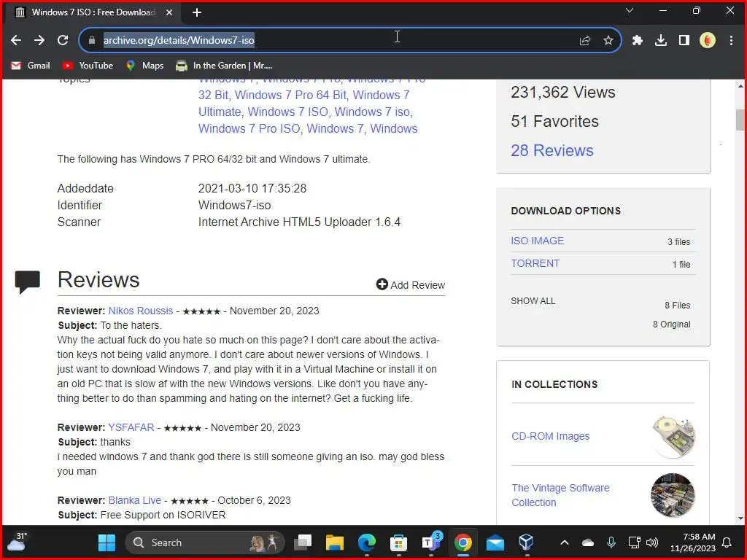Open Microsoft Store from the taskbar
747x560 pixels.
click(398, 542)
